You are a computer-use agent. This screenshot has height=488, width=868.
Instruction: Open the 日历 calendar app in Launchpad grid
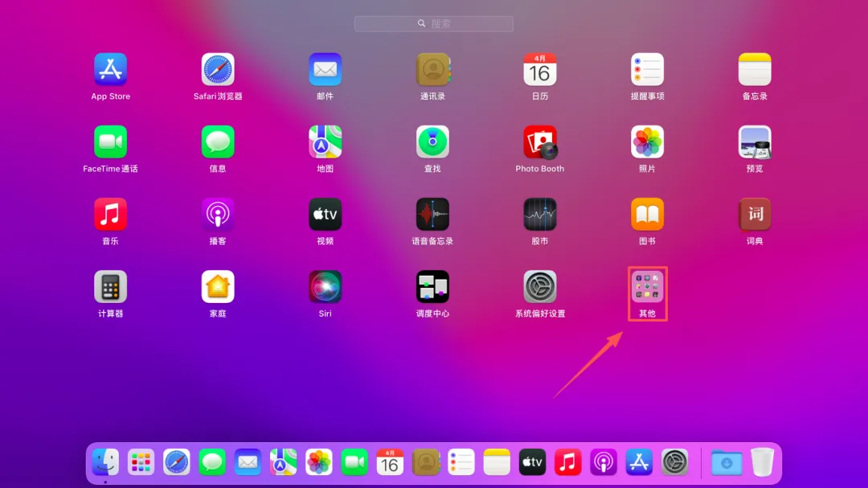pyautogui.click(x=540, y=70)
